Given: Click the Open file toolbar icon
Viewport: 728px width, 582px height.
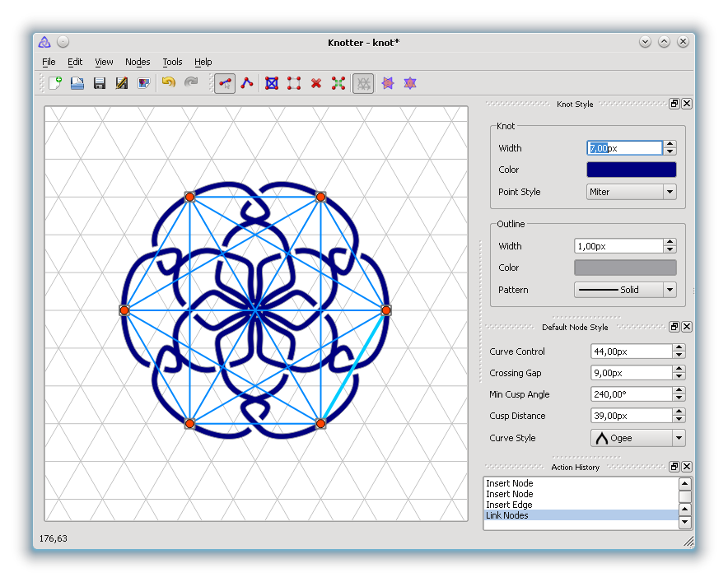Looking at the screenshot, I should coord(77,83).
